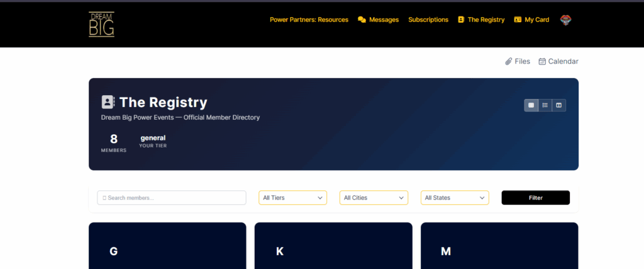The image size is (644, 269).
Task: Switch to list view
Action: [x=545, y=105]
